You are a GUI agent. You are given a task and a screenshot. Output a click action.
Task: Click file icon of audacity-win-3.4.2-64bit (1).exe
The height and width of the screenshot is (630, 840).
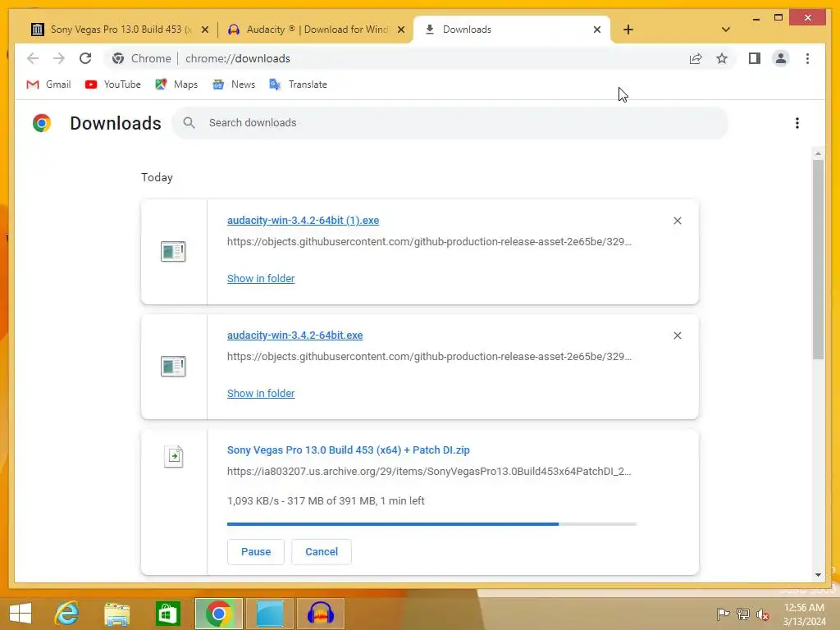pyautogui.click(x=173, y=251)
